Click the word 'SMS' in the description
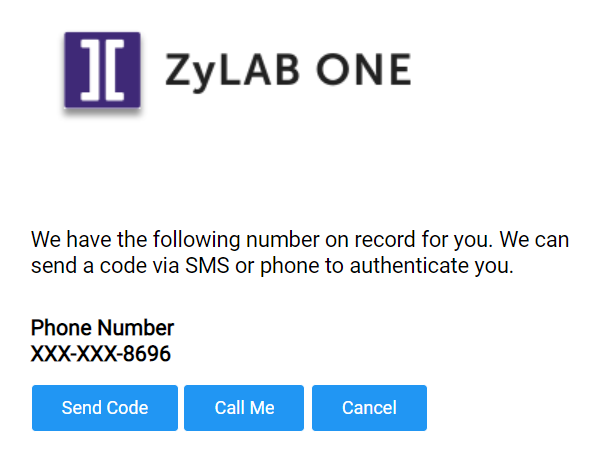 207,266
